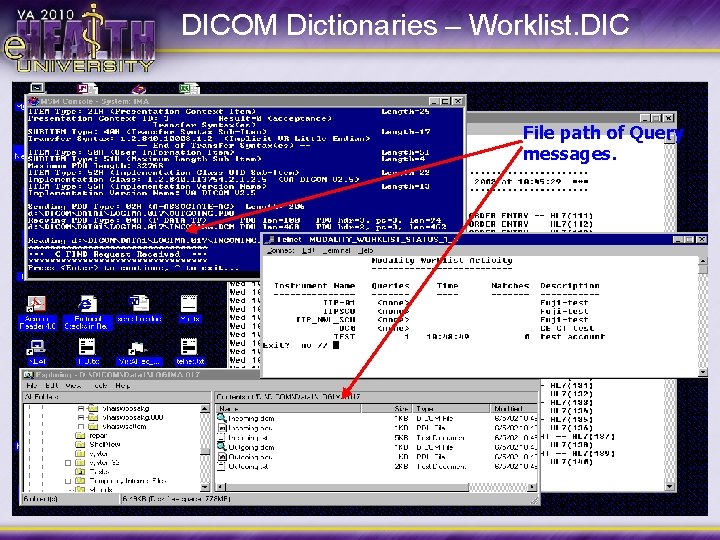Open the Terminal menu in Telnet window
Image resolution: width=720 pixels, height=540 pixels.
coord(336,250)
